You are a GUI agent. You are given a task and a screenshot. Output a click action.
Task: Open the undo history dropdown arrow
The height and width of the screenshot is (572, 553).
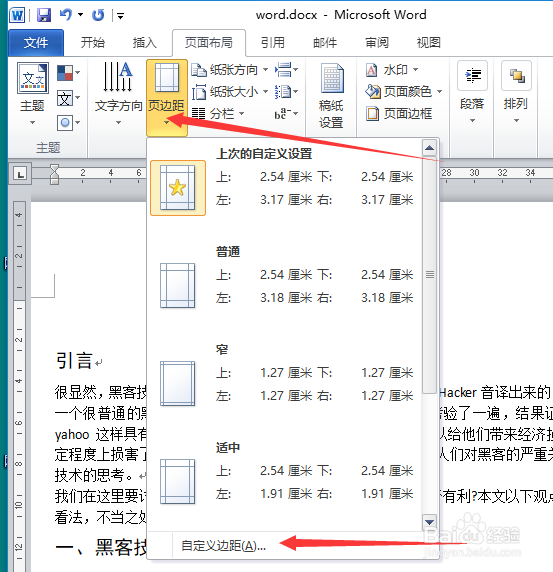tap(81, 15)
